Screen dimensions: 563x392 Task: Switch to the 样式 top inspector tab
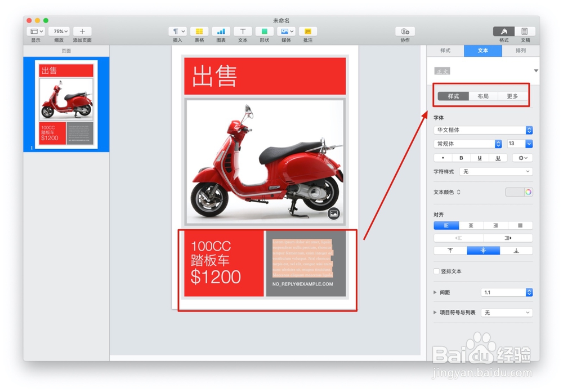pyautogui.click(x=445, y=51)
